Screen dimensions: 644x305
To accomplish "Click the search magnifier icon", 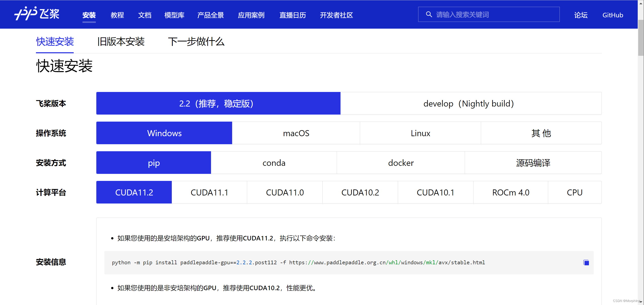I will (429, 15).
